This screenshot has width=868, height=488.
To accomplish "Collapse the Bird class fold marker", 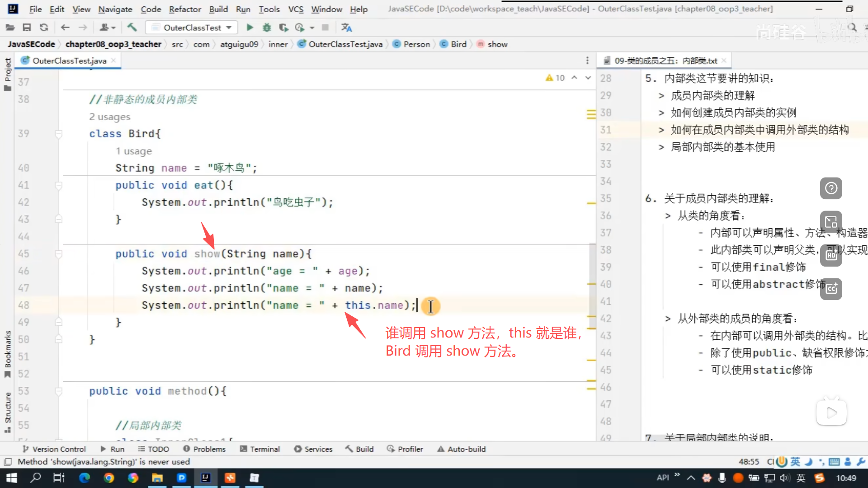I will pos(58,134).
